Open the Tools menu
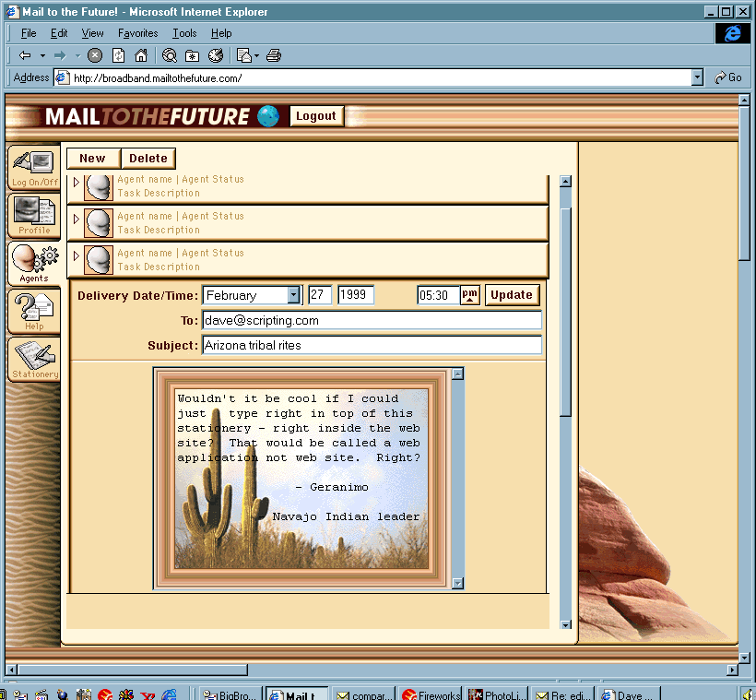756x700 pixels. tap(184, 33)
